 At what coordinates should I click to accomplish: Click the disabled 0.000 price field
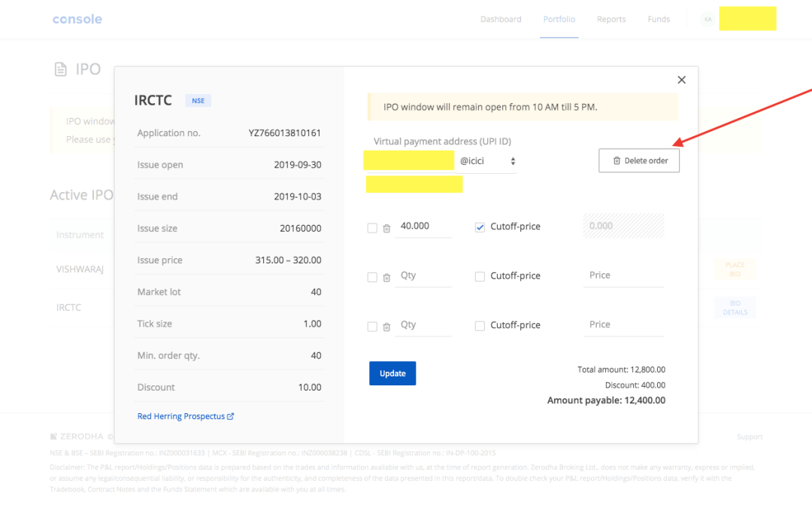[x=623, y=226]
